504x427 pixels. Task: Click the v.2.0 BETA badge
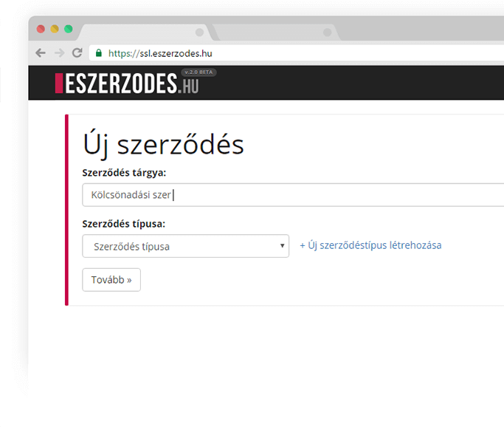199,72
